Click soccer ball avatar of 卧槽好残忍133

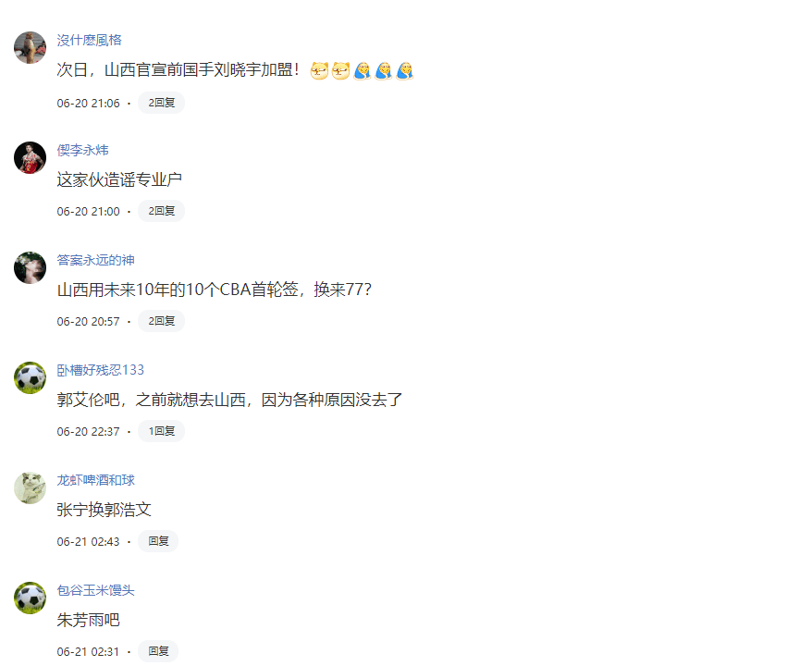tap(30, 377)
